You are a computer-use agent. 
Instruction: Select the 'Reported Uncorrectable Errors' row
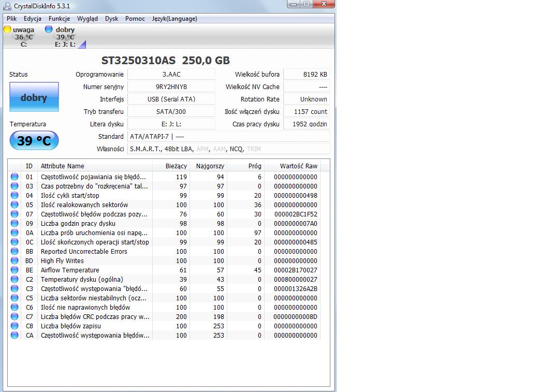[x=164, y=251]
